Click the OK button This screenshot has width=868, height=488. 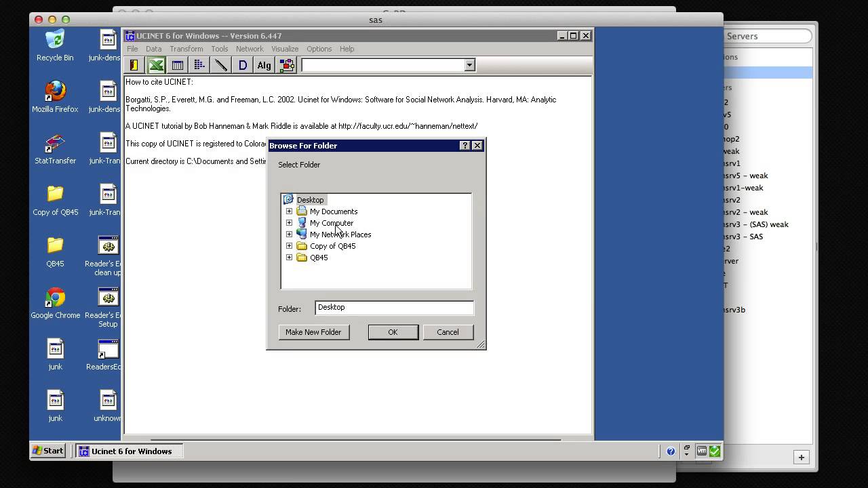click(393, 332)
